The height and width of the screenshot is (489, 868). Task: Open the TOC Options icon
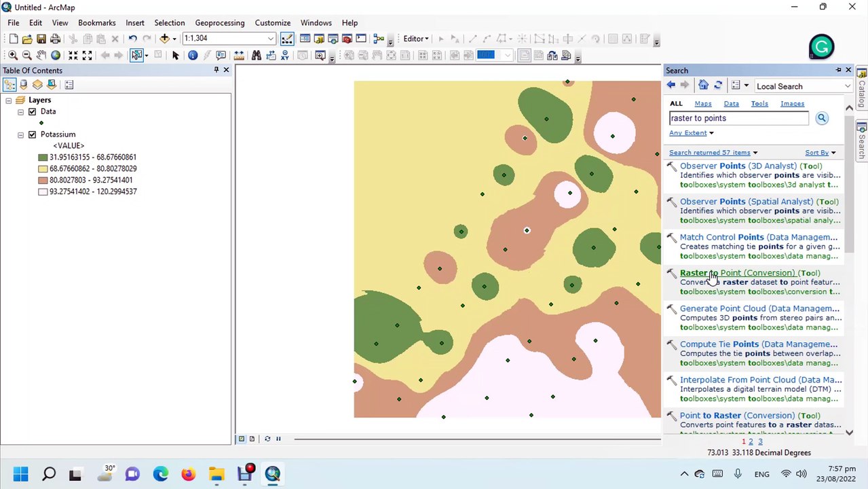(69, 85)
